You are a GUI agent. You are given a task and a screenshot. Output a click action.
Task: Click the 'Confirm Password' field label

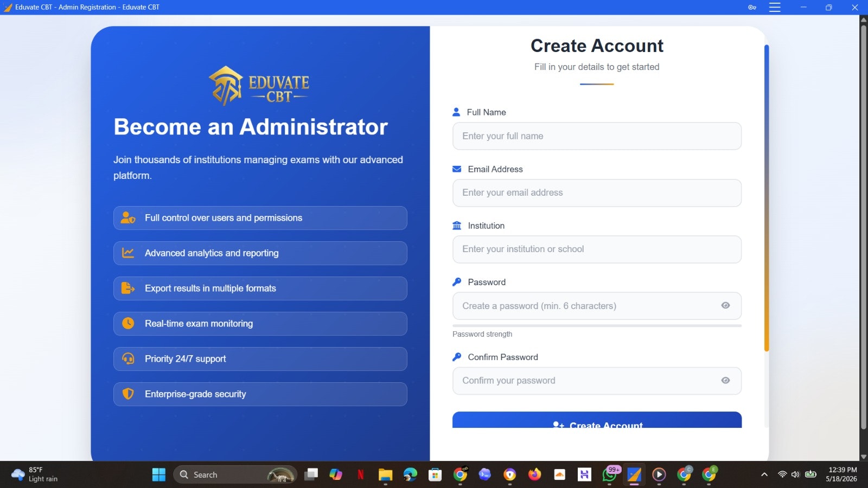coord(503,357)
